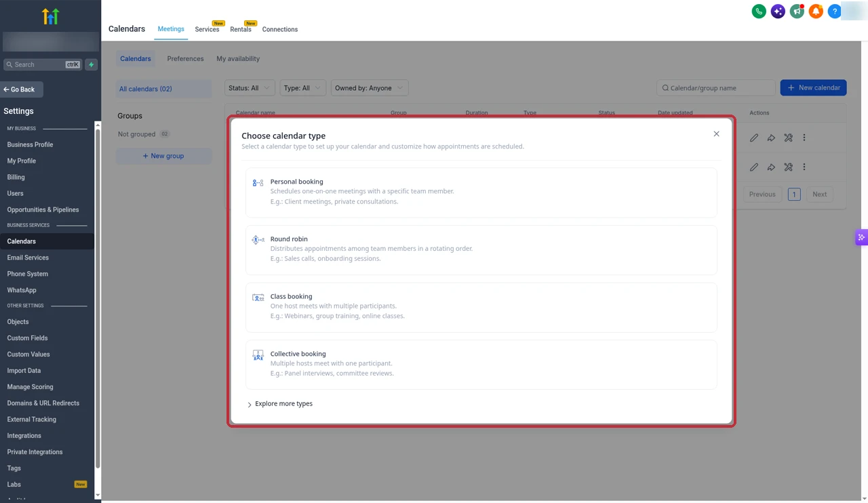Open the Status: All dropdown

coord(250,88)
